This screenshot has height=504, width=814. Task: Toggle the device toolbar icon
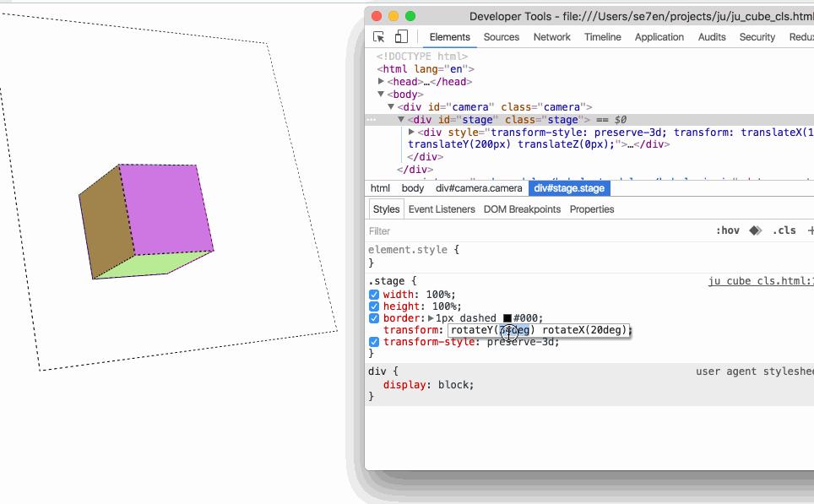pos(400,37)
